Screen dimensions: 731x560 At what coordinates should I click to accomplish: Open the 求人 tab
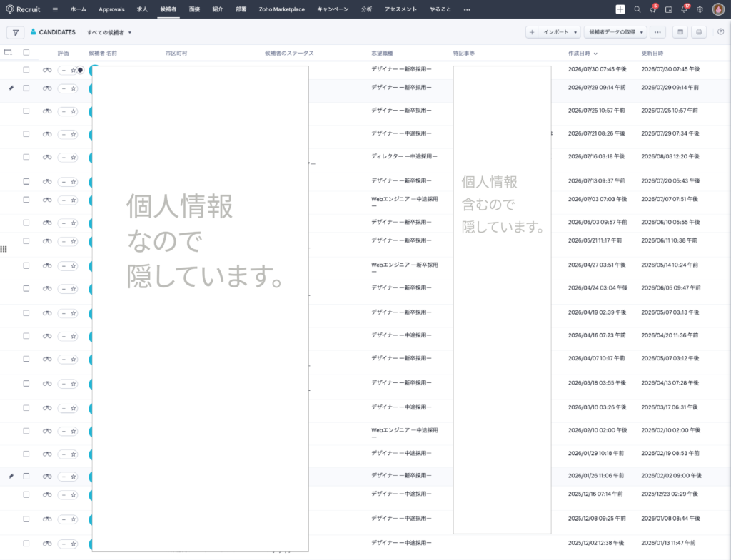(x=142, y=9)
